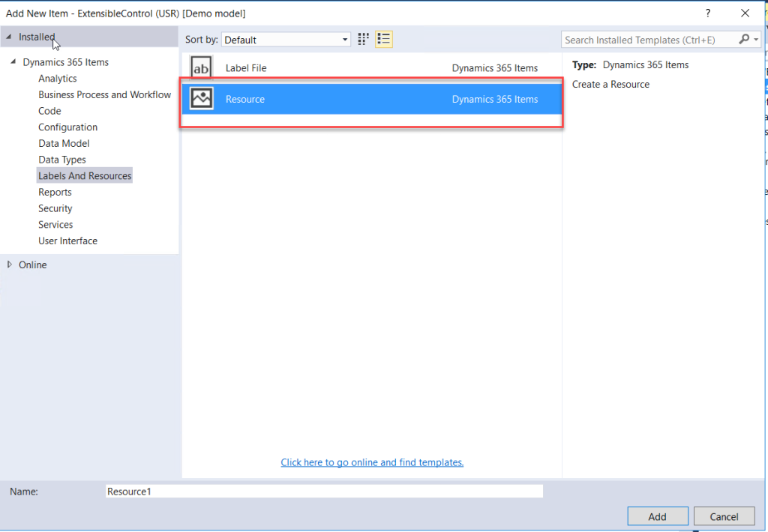Open the Sort by Default dropdown
The width and height of the screenshot is (768, 532).
[286, 40]
